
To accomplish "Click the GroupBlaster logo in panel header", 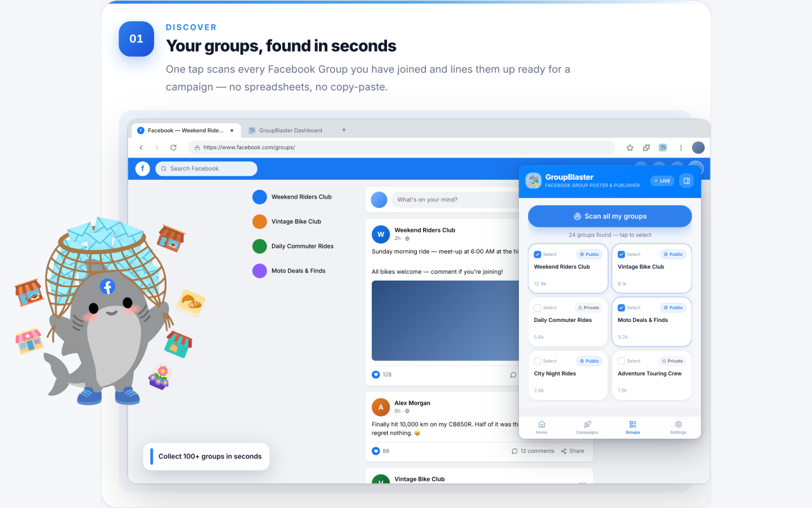I will (534, 181).
